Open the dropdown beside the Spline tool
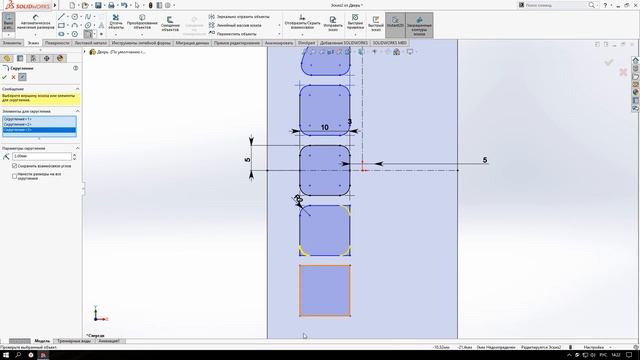This screenshot has height=360, width=640. [x=94, y=17]
